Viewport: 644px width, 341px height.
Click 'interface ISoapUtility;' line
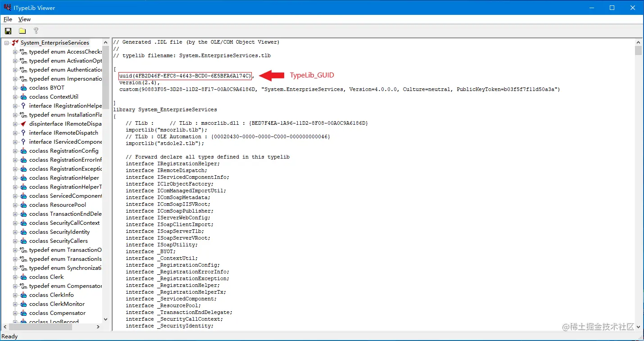[x=162, y=245]
